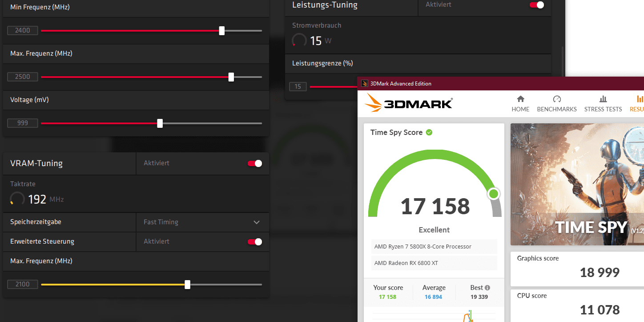Click the Average score 16 894

[x=434, y=297]
